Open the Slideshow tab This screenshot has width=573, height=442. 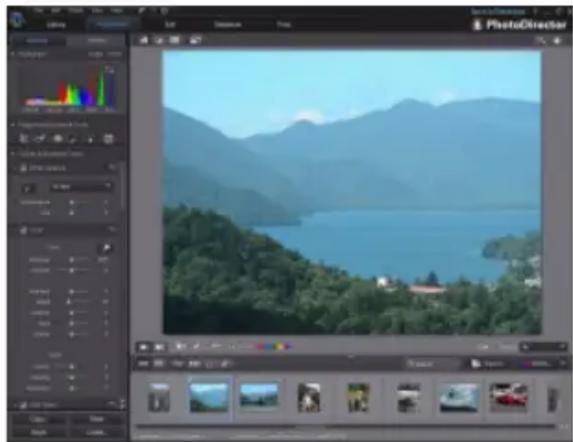[x=227, y=24]
